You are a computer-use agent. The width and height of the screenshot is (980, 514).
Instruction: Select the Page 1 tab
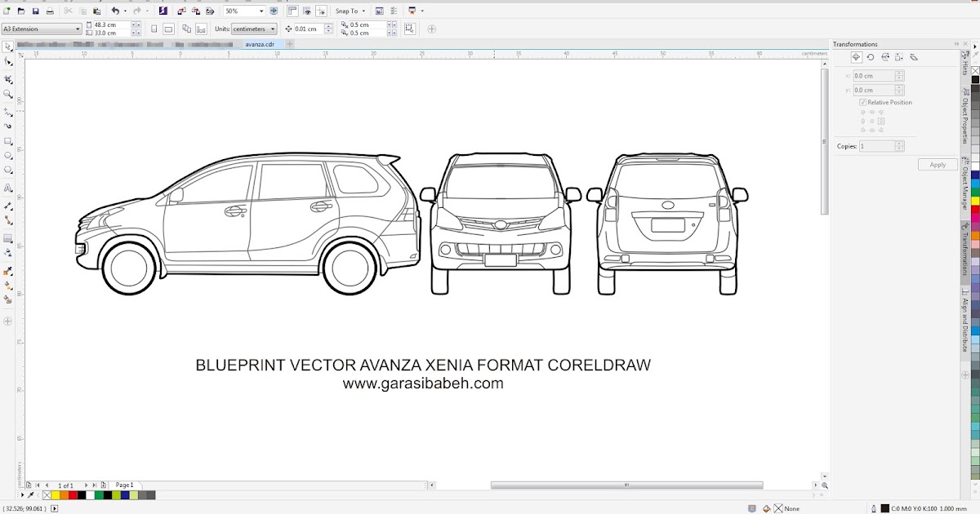pos(124,485)
